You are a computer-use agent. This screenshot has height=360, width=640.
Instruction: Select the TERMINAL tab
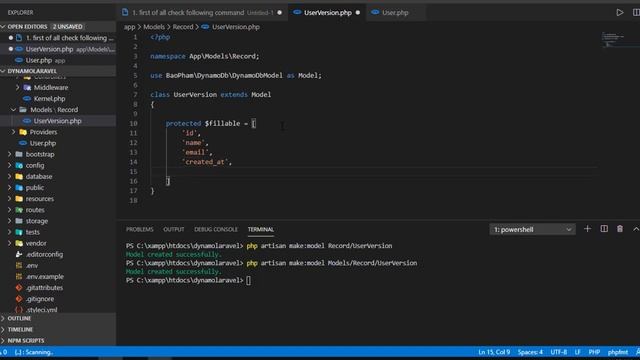pyautogui.click(x=260, y=229)
